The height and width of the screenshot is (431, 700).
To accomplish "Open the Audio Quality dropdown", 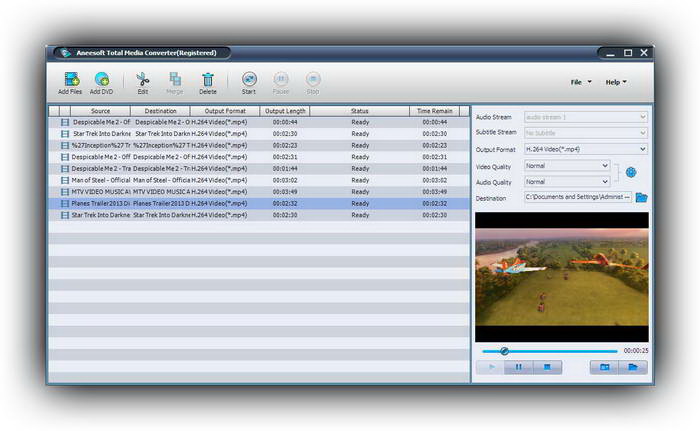I will pos(567,182).
